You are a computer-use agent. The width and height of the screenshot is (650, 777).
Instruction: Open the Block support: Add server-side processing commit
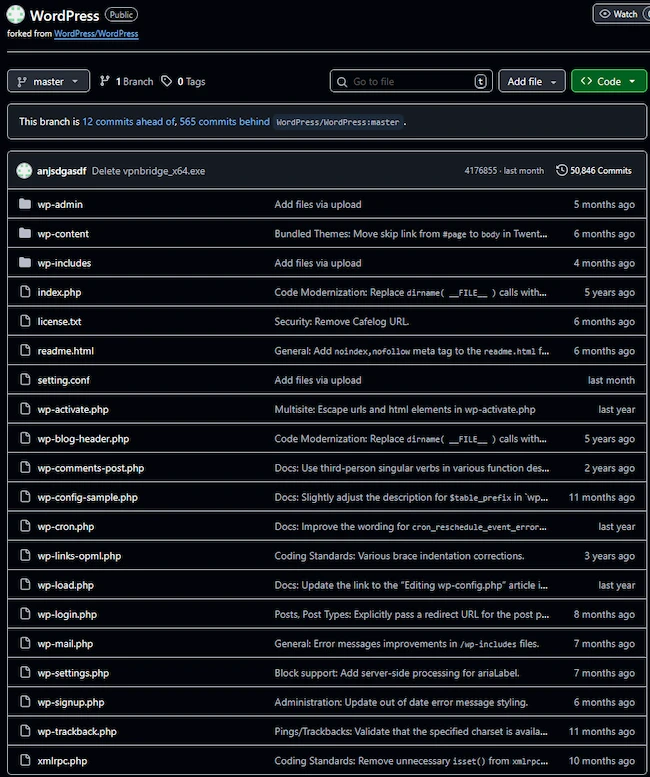coord(397,673)
